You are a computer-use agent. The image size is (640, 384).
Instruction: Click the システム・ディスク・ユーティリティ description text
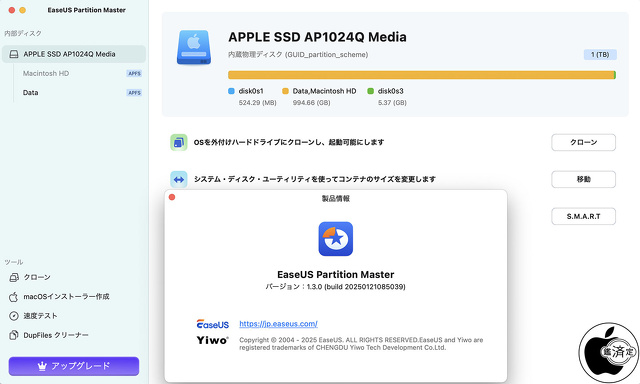pos(315,179)
